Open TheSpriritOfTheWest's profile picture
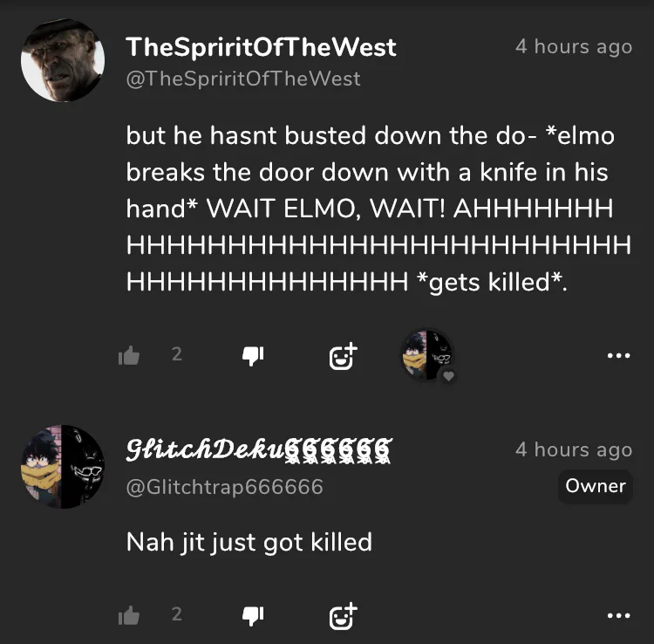Image resolution: width=654 pixels, height=644 pixels. tap(63, 61)
